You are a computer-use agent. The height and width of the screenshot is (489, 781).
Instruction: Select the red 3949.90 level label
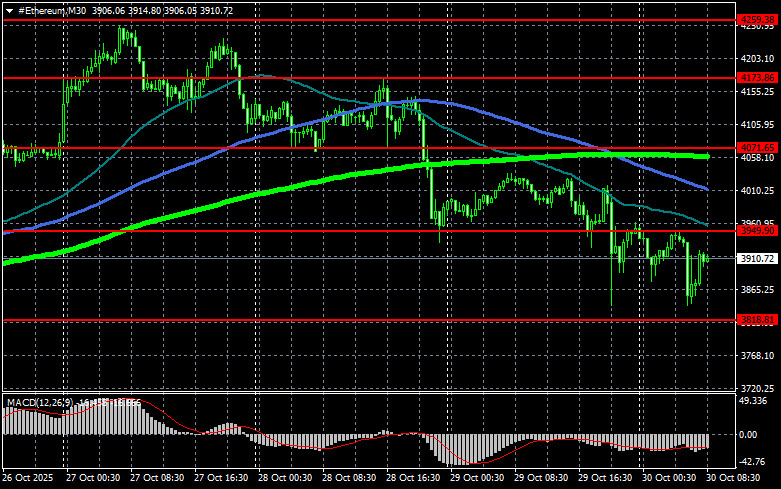pos(757,231)
